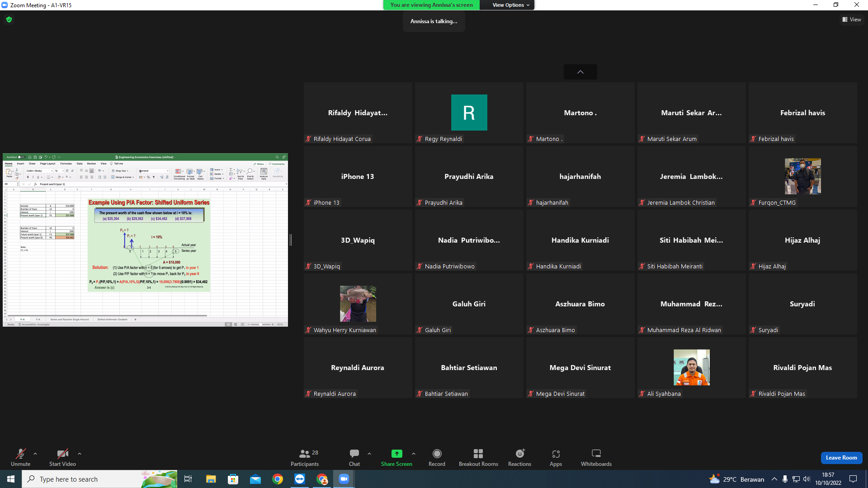Viewport: 868px width, 488px height.
Task: Open the Participants panel
Action: click(x=305, y=457)
